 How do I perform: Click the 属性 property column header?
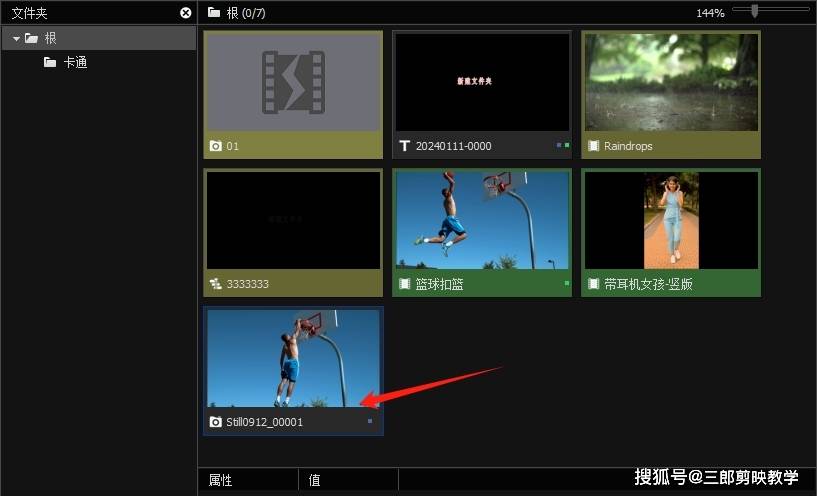point(221,480)
